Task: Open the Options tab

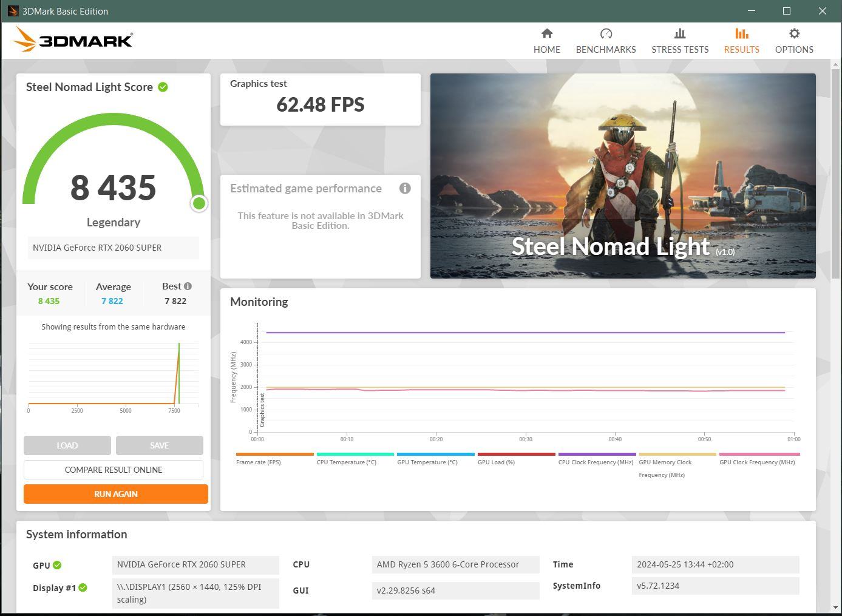Action: pos(794,41)
